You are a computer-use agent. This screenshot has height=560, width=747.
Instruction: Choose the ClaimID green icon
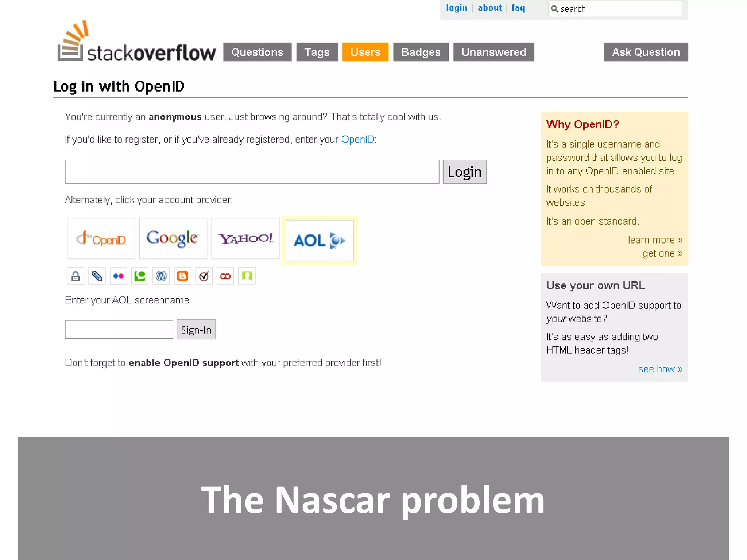click(x=247, y=276)
